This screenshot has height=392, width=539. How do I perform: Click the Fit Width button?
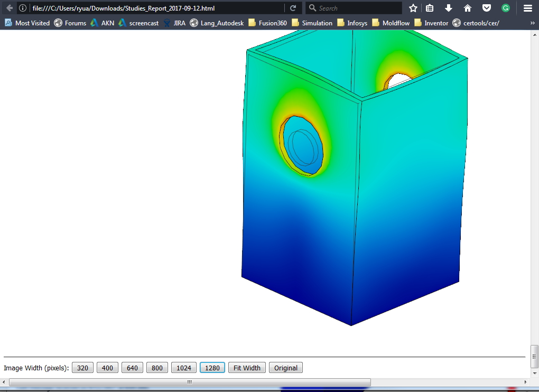247,368
